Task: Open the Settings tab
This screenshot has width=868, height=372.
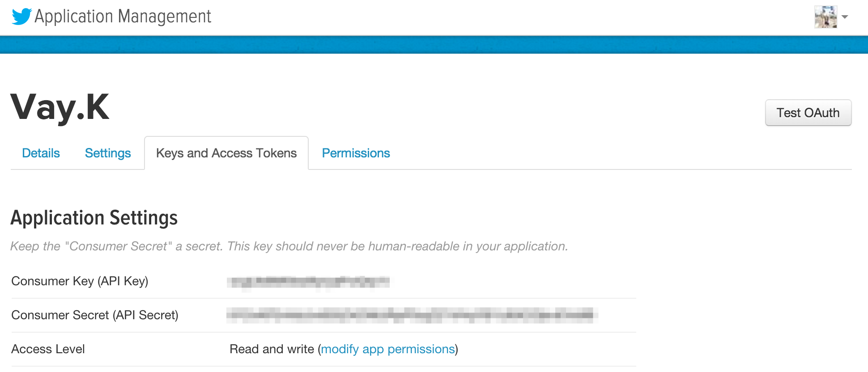Action: click(x=108, y=153)
